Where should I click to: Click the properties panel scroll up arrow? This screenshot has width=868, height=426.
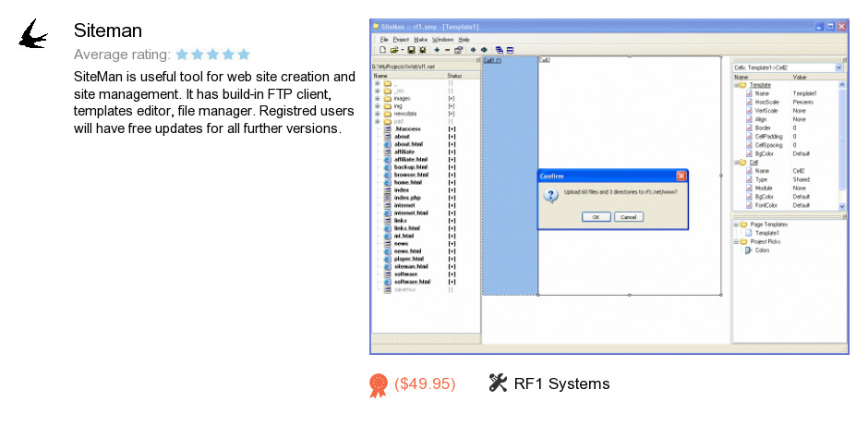(x=842, y=85)
